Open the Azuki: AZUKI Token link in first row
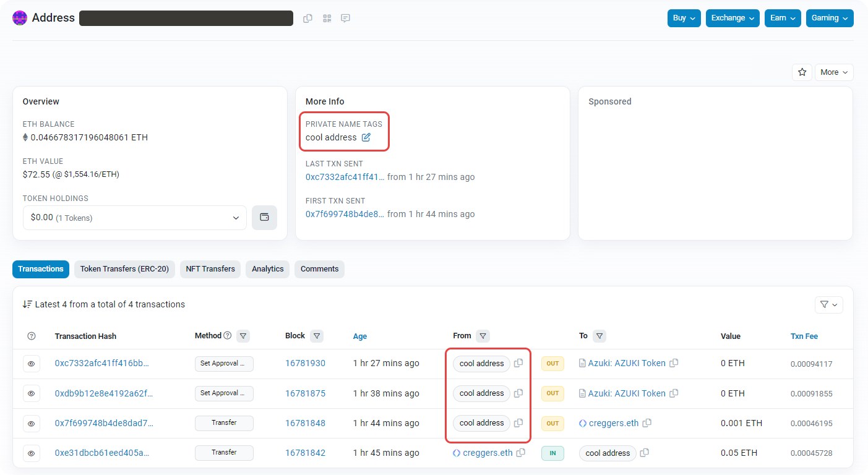Viewport: 868px width, 475px height. [626, 364]
